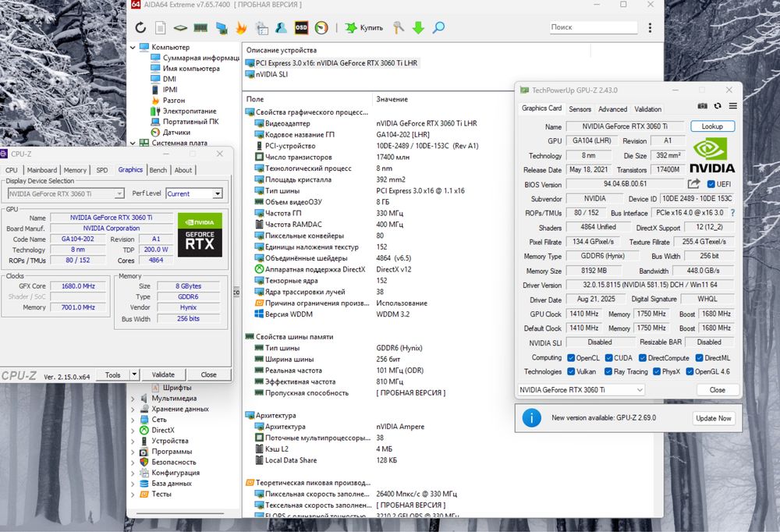This screenshot has height=532, width=780.
Task: Click the Validate button in CPU-Z
Action: (x=163, y=374)
